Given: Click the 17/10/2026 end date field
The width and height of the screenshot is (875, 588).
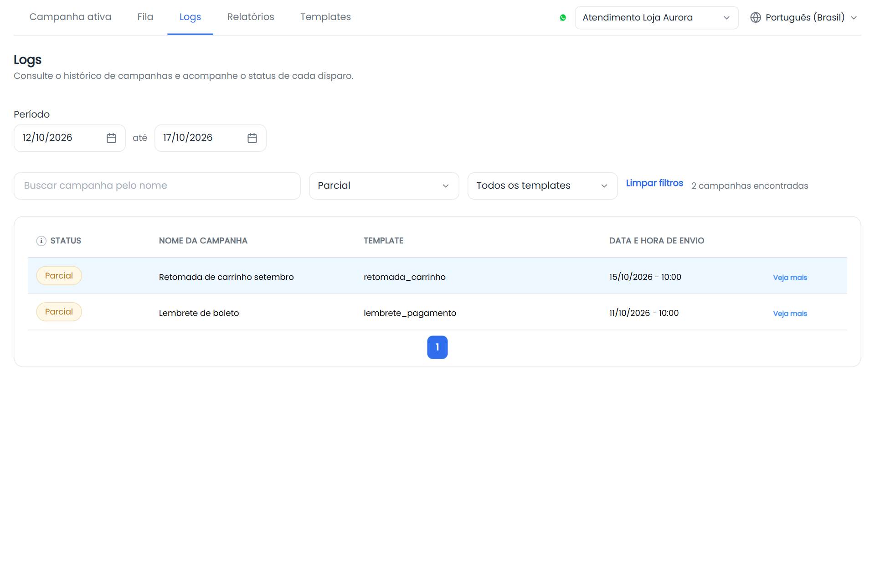Looking at the screenshot, I should click(210, 138).
